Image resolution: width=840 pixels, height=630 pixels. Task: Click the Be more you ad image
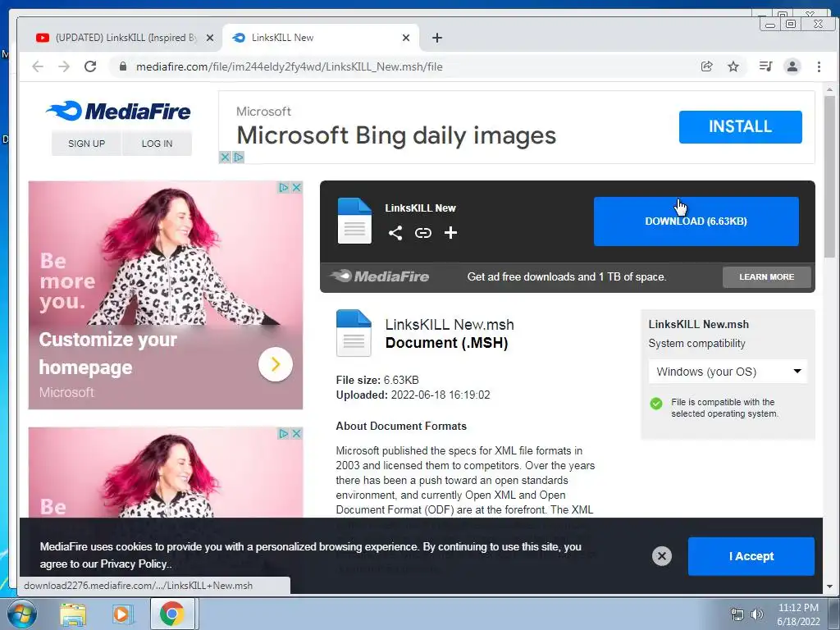pos(166,253)
